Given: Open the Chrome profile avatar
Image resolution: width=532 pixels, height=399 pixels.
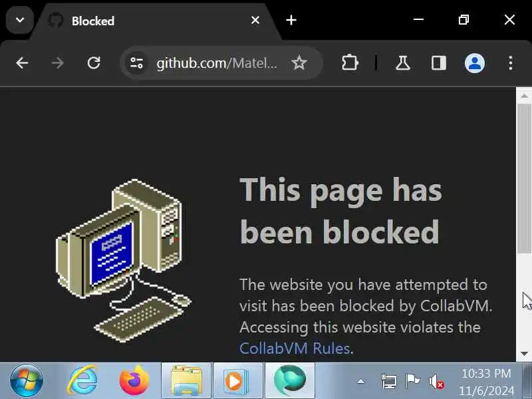Looking at the screenshot, I should tap(474, 63).
